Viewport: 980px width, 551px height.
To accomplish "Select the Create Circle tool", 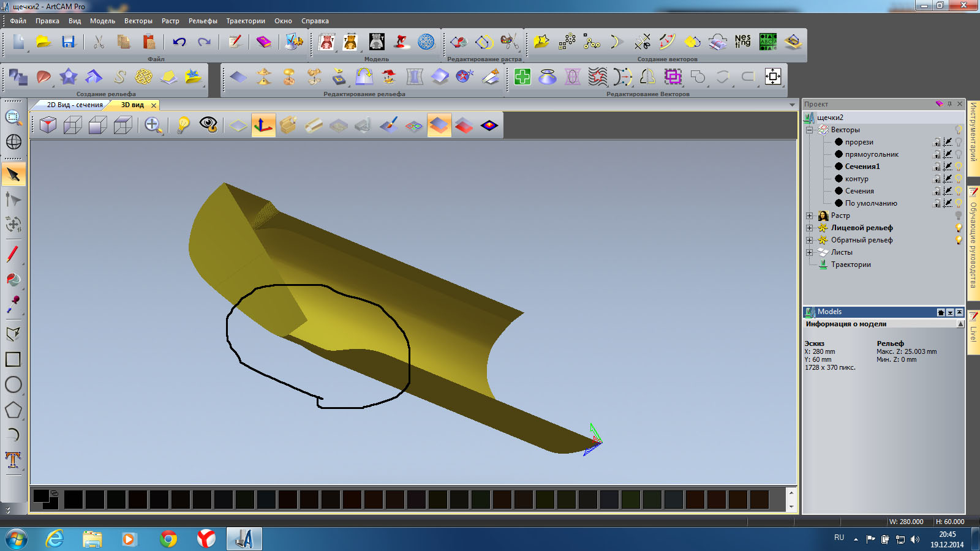I will [x=13, y=384].
